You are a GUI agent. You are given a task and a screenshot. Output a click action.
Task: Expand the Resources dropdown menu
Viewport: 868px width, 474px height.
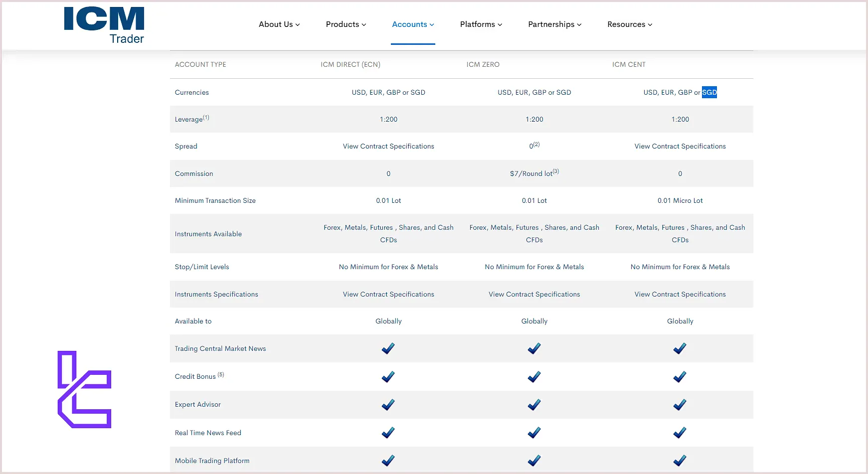[x=629, y=24]
